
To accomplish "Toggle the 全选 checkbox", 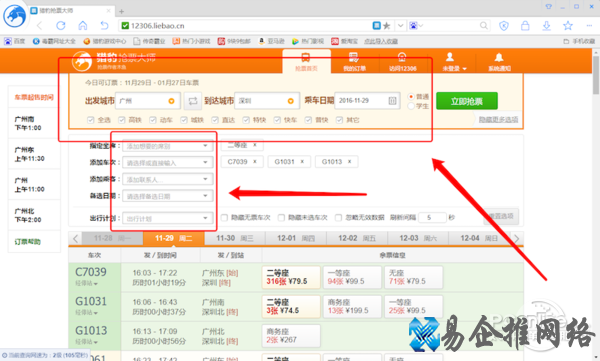I will 91,120.
